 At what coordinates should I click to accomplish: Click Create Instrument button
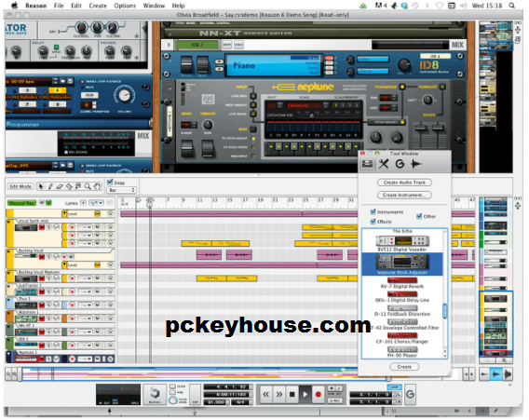[404, 195]
